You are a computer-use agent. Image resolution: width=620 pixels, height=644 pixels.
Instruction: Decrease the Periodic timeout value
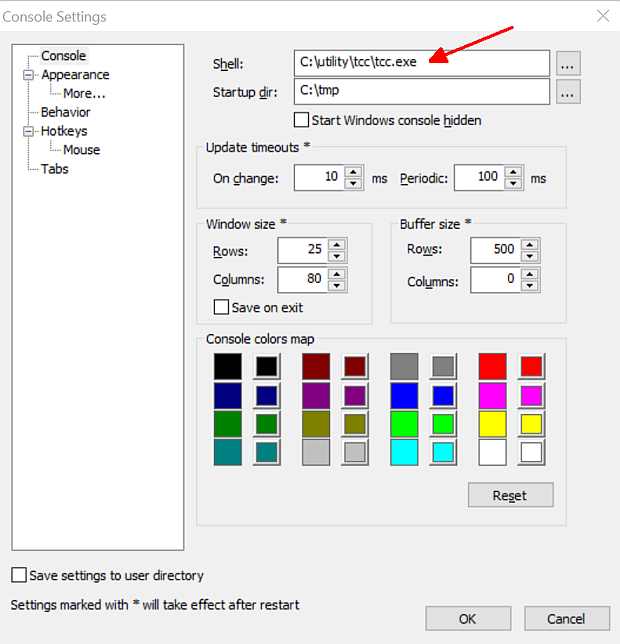coord(512,183)
